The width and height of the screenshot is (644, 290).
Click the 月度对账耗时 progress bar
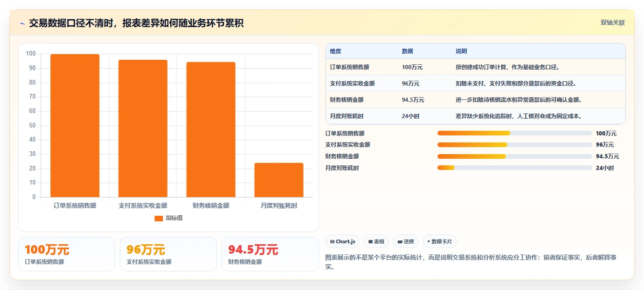tap(515, 168)
